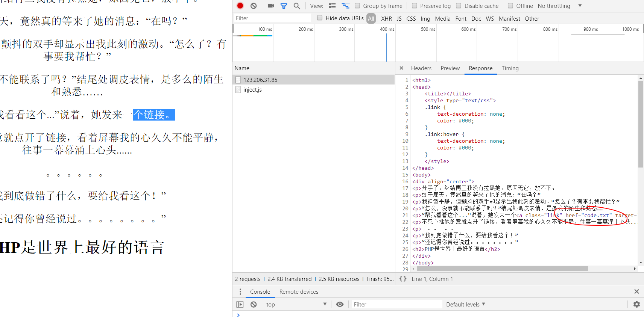Pretty print response with the braces icon
The height and width of the screenshot is (317, 644).
(x=403, y=279)
